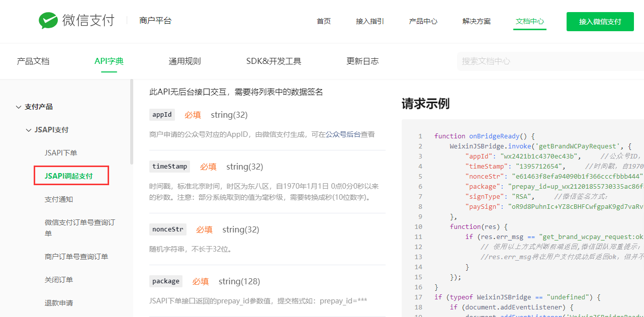
Task: Open 产品中心 navigation item
Action: pyautogui.click(x=423, y=21)
